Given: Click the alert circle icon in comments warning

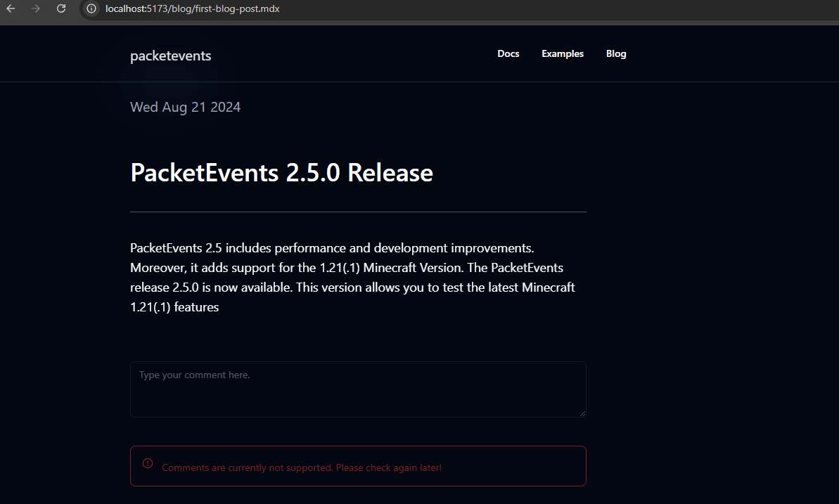Looking at the screenshot, I should coord(148,463).
